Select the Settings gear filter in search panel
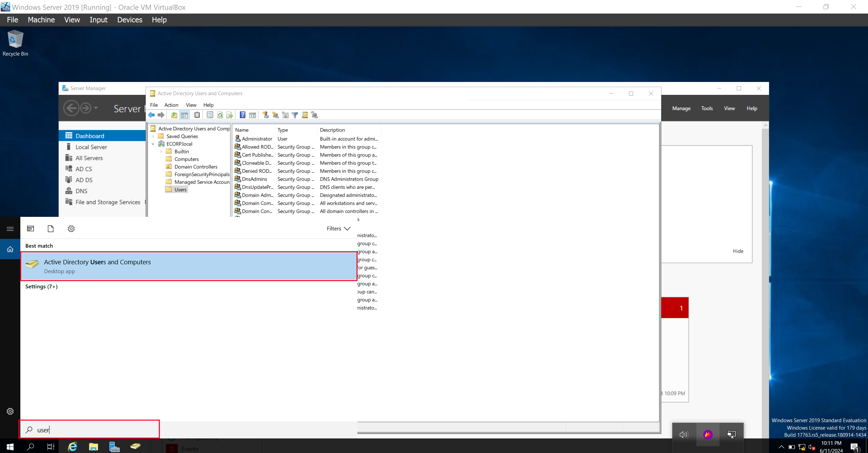The width and height of the screenshot is (868, 453). (x=71, y=229)
